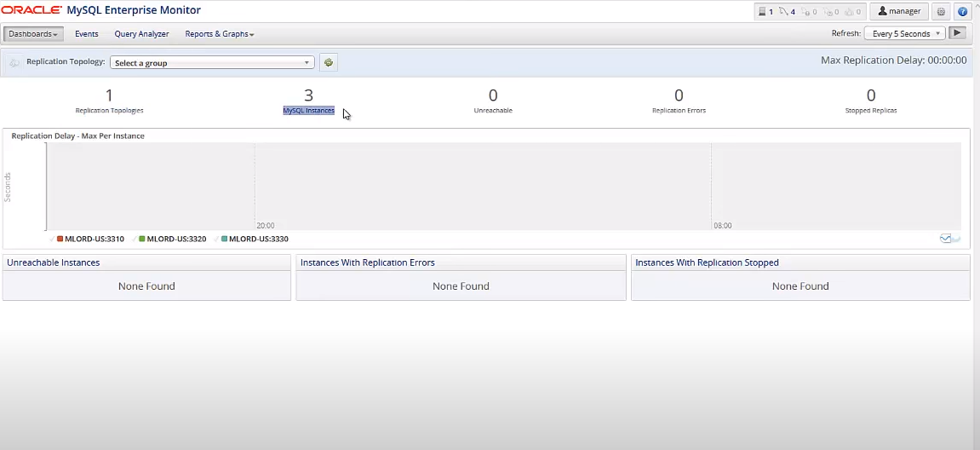
Task: Expand the Reports & Graphs menu
Action: [x=220, y=34]
